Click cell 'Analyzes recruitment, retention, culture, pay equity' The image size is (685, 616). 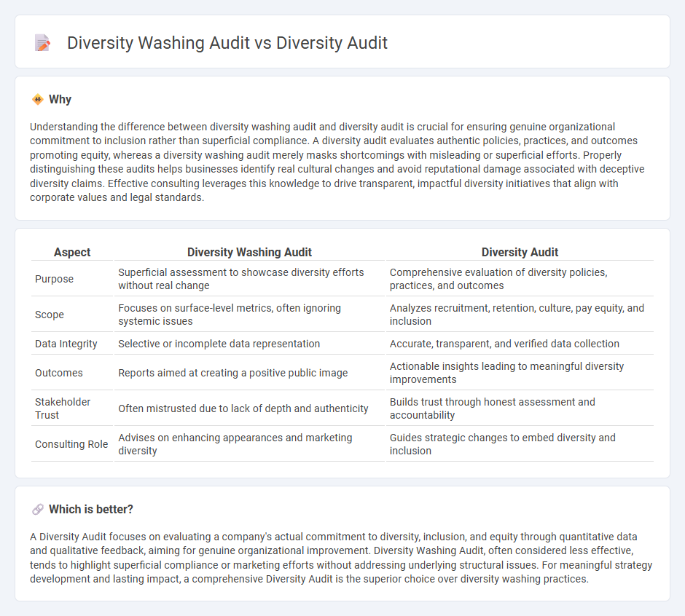(x=520, y=315)
